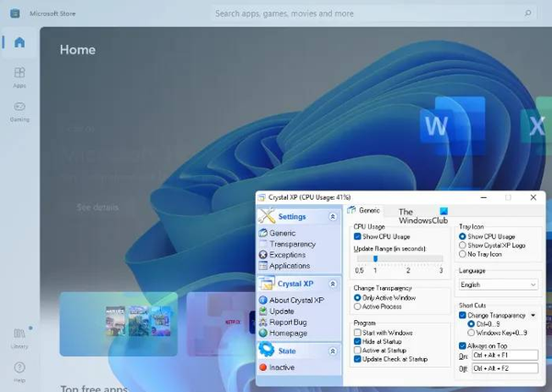Open Transparency settings in sidebar
This screenshot has height=392, width=552.
293,244
